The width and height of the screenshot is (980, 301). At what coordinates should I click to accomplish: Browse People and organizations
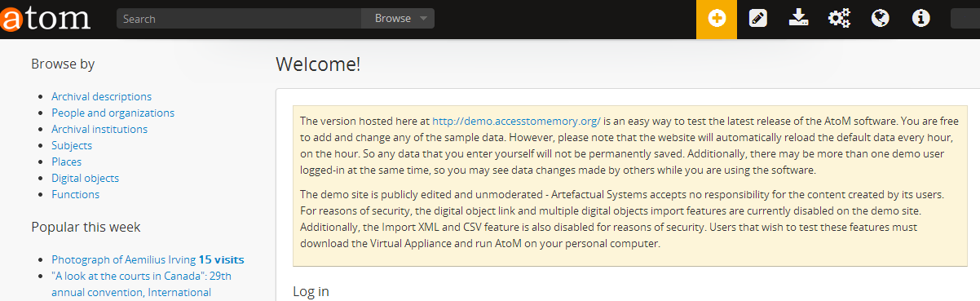(x=113, y=113)
